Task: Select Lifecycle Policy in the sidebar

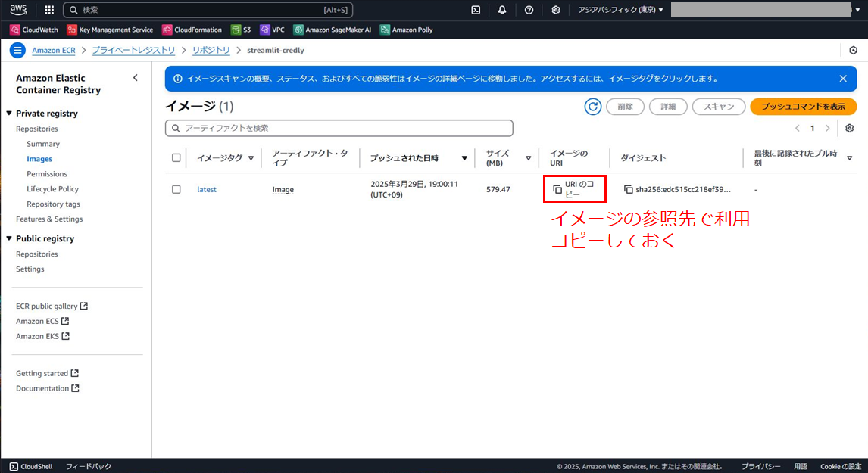Action: (x=51, y=188)
